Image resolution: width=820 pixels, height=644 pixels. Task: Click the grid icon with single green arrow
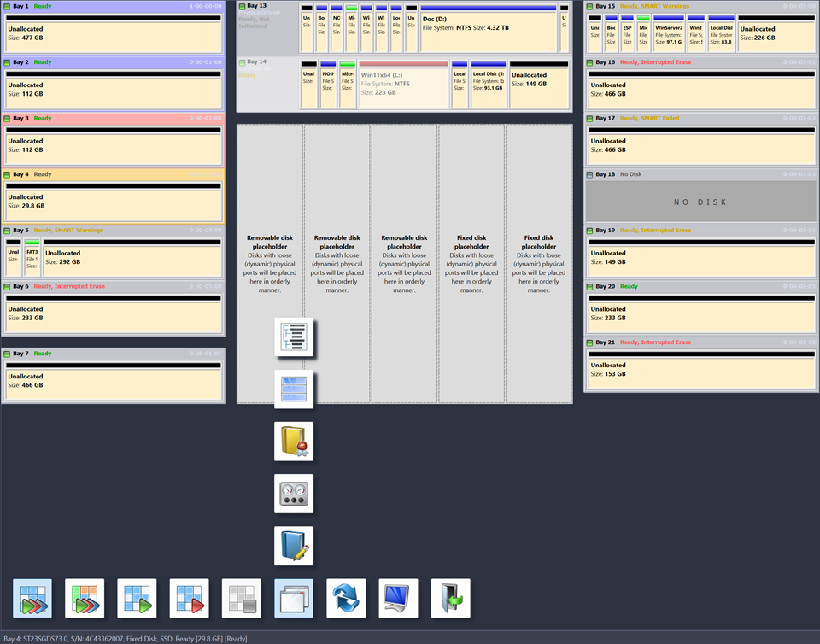coord(137,598)
